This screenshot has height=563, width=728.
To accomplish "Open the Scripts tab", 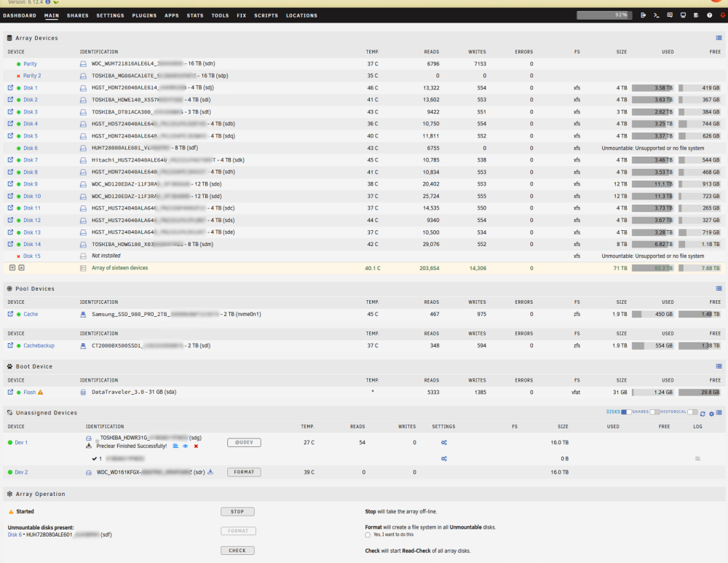I will [266, 15].
